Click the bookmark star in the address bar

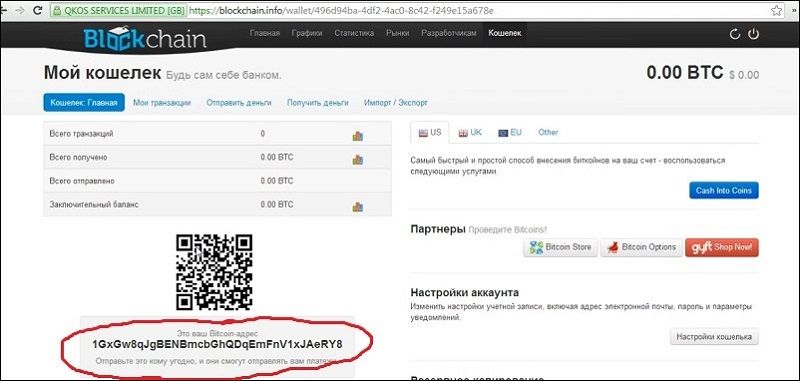tap(776, 10)
